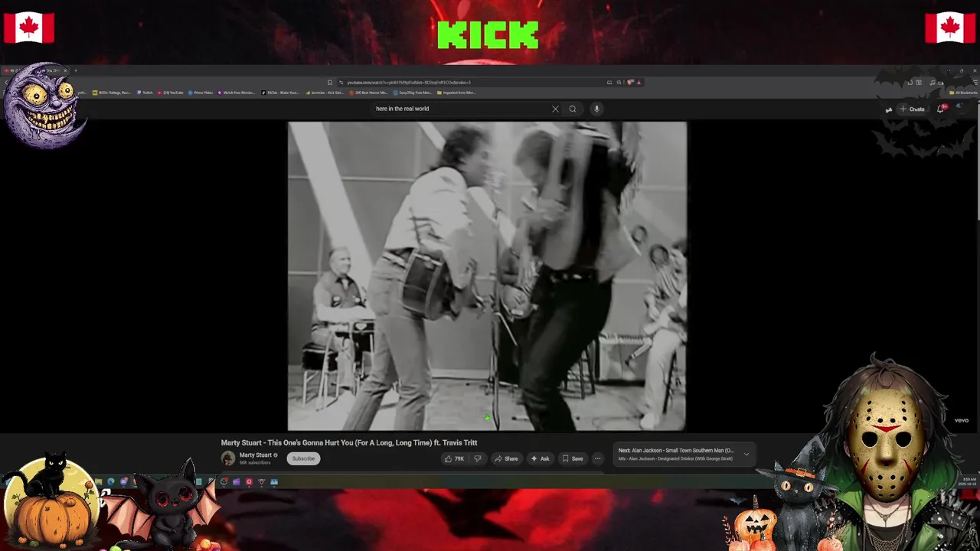Screen dimensions: 980x551
Task: Open the blue picture taskbar app icon
Action: pos(274,482)
